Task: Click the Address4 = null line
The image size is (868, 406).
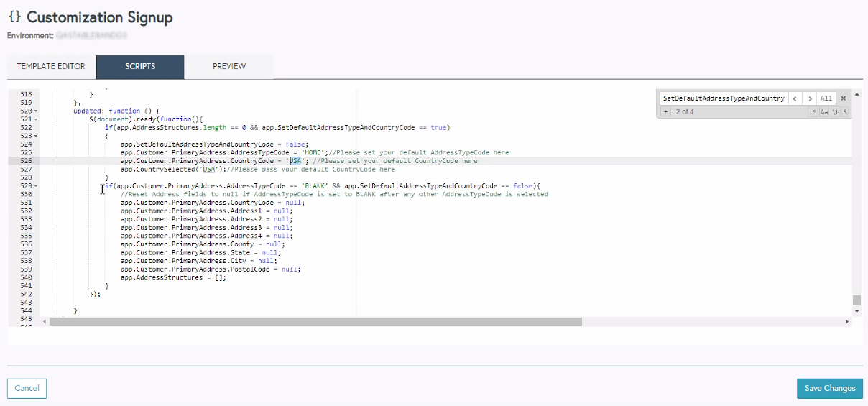Action: click(x=206, y=236)
